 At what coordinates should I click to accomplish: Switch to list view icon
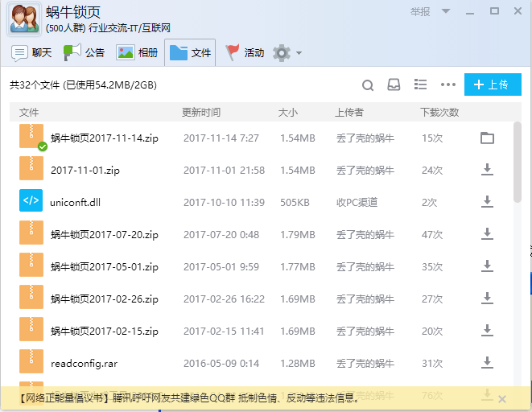tap(420, 84)
